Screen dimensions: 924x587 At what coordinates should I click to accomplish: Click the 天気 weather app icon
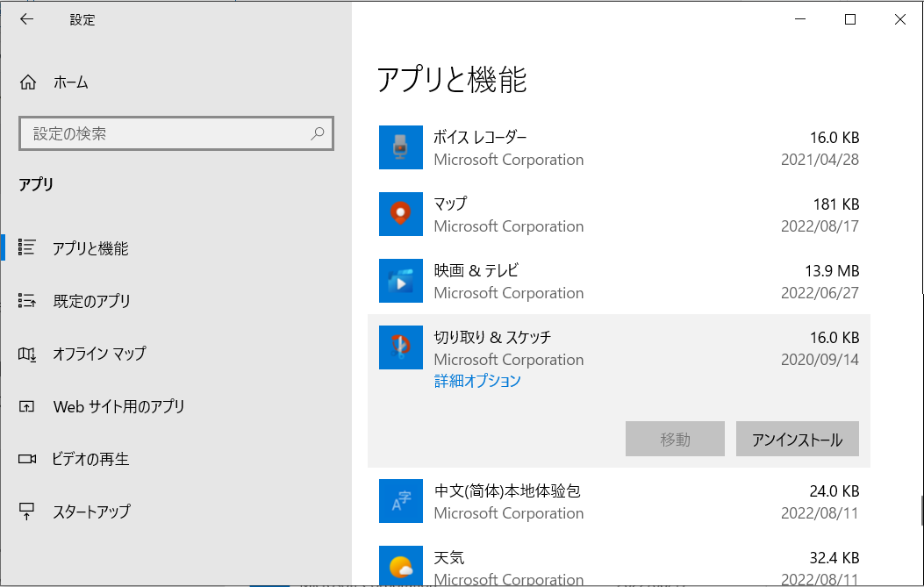pyautogui.click(x=401, y=566)
